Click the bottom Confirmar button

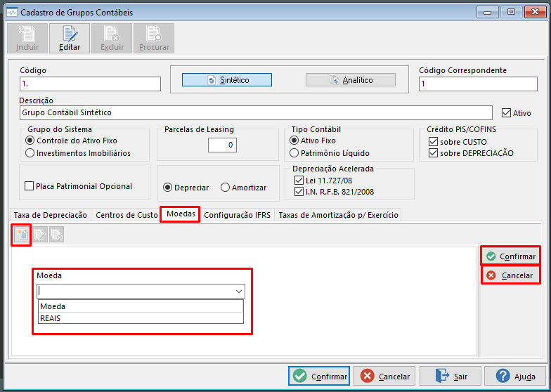319,377
